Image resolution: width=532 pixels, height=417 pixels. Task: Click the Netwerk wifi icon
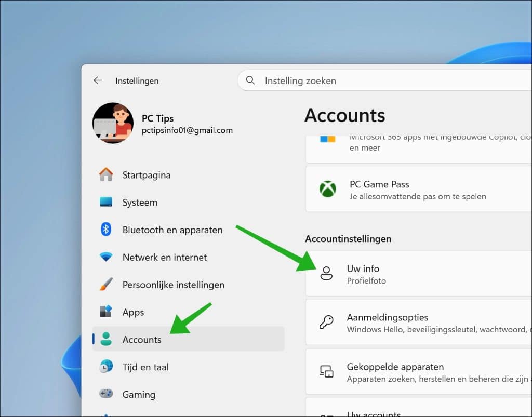pyautogui.click(x=106, y=257)
